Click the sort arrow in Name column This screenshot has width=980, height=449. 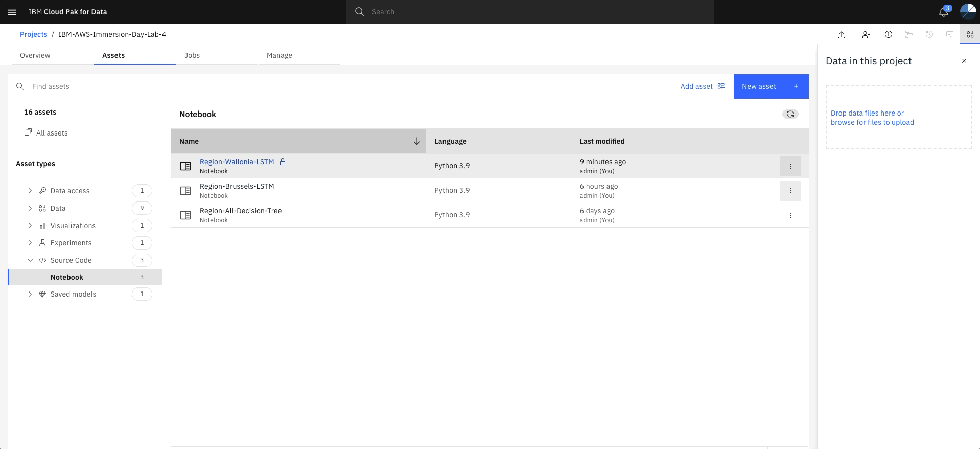click(x=417, y=141)
